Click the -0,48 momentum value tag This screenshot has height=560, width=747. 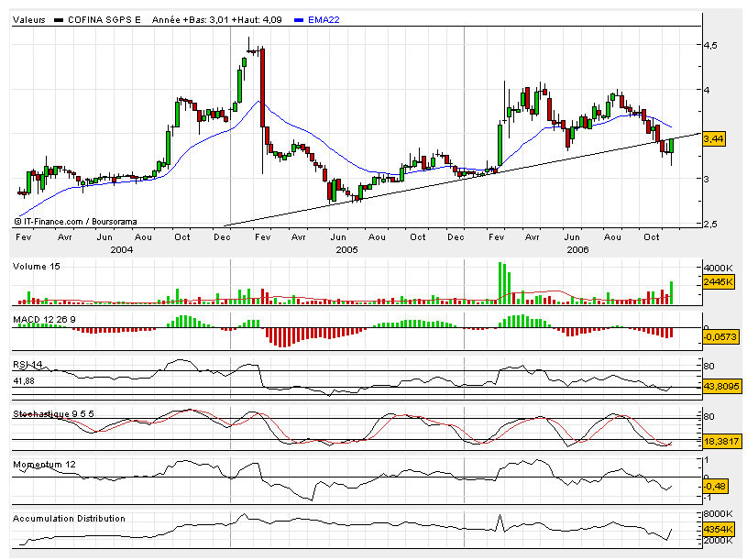[x=715, y=486]
